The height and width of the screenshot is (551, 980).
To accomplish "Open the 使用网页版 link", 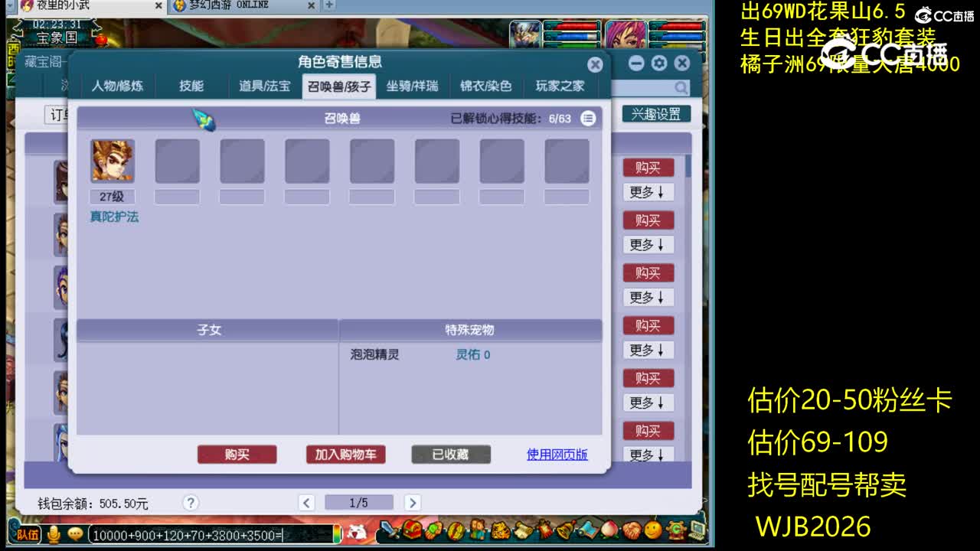I will [x=557, y=455].
